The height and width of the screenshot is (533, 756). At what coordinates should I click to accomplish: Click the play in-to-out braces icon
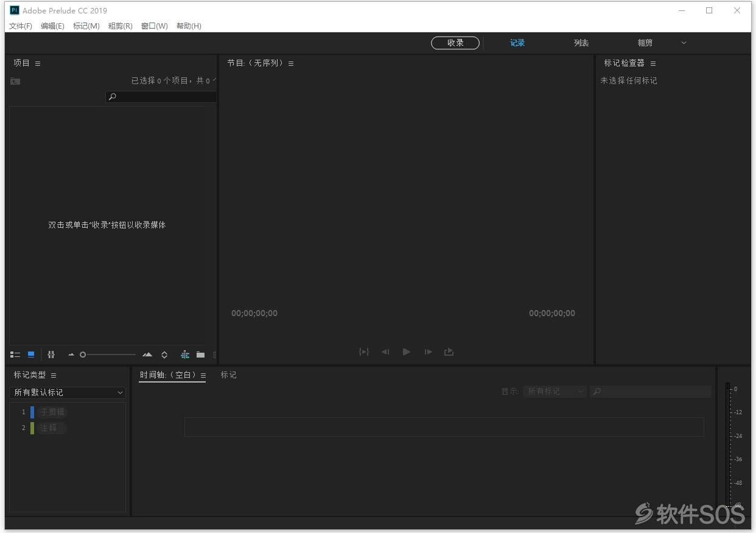(364, 351)
